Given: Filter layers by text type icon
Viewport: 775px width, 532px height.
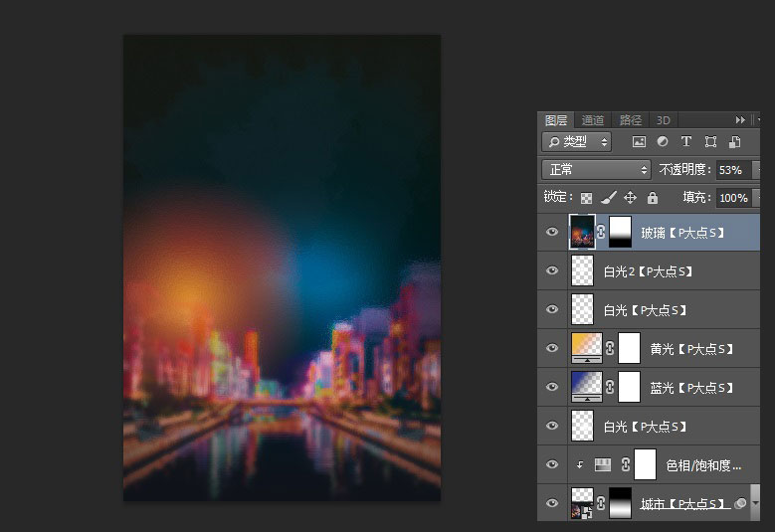Looking at the screenshot, I should pyautogui.click(x=686, y=142).
